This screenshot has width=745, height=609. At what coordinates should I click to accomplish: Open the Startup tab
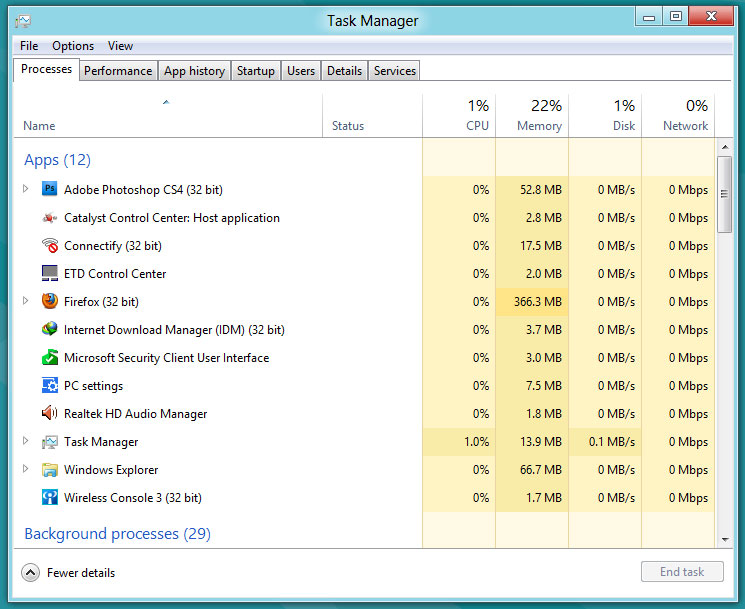pos(255,71)
